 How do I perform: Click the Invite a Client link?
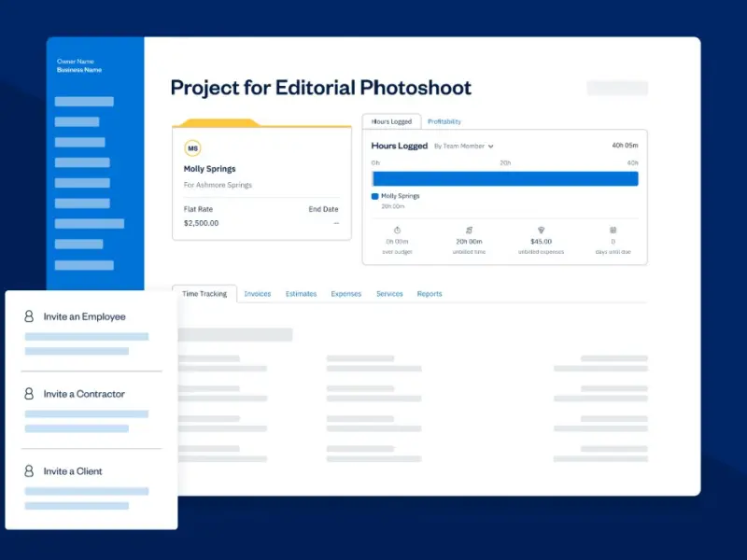(x=73, y=471)
